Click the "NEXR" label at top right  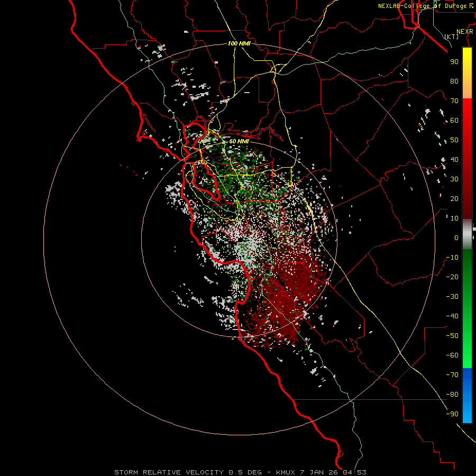465,32
